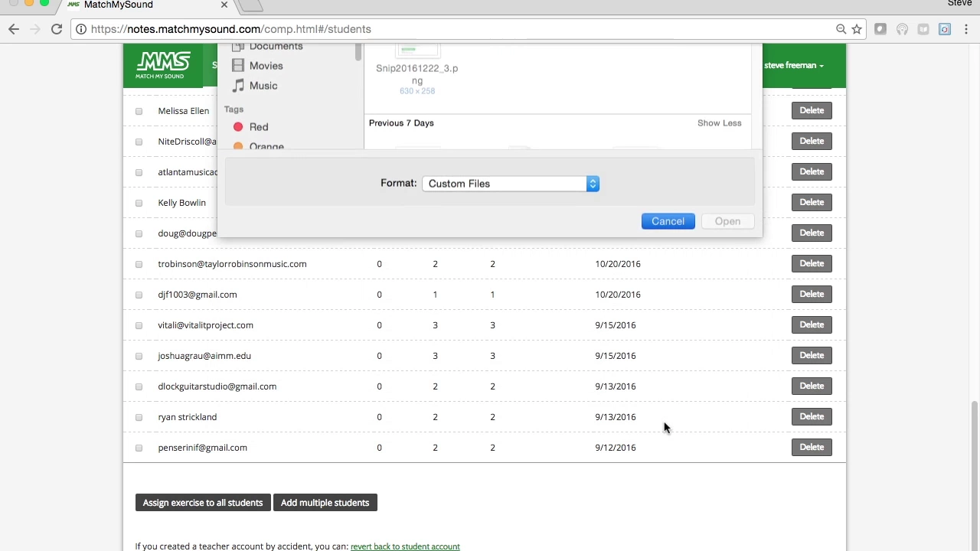Click the 10/20/2016 date for djf1003@gmail.com
This screenshot has width=980, height=551.
click(617, 295)
